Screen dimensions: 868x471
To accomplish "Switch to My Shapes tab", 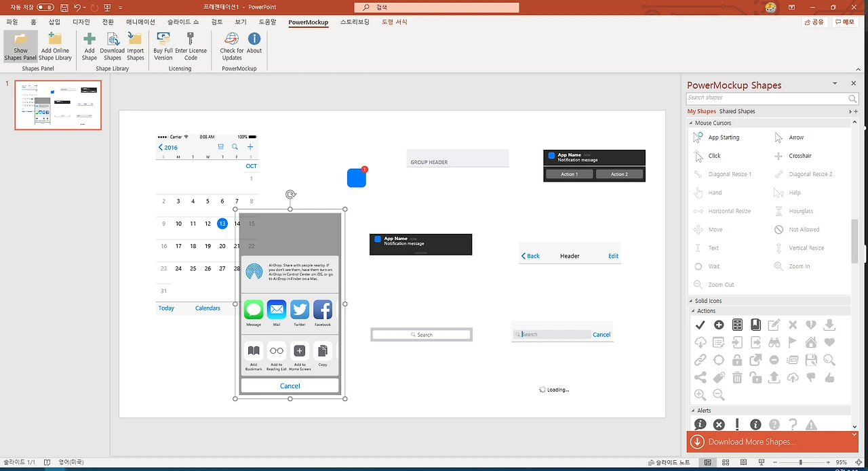I will click(701, 111).
